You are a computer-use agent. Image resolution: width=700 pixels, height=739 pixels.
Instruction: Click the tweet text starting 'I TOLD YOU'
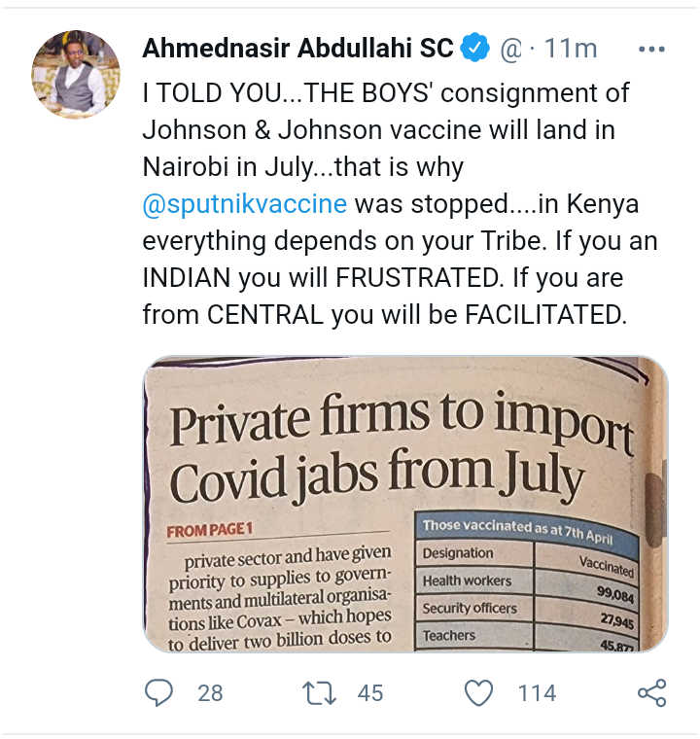tap(400, 203)
